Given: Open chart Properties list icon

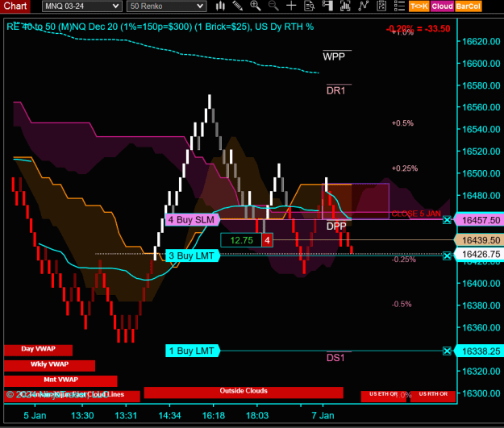Looking at the screenshot, I should [x=399, y=6].
